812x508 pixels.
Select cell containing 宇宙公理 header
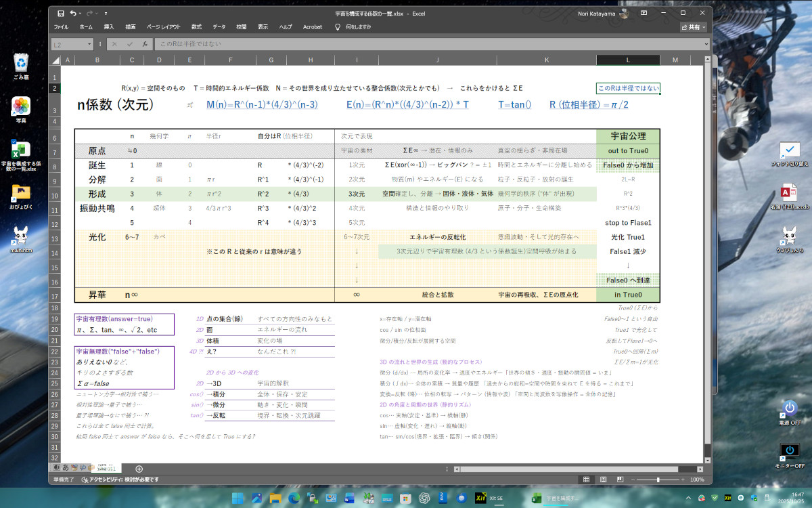click(627, 136)
